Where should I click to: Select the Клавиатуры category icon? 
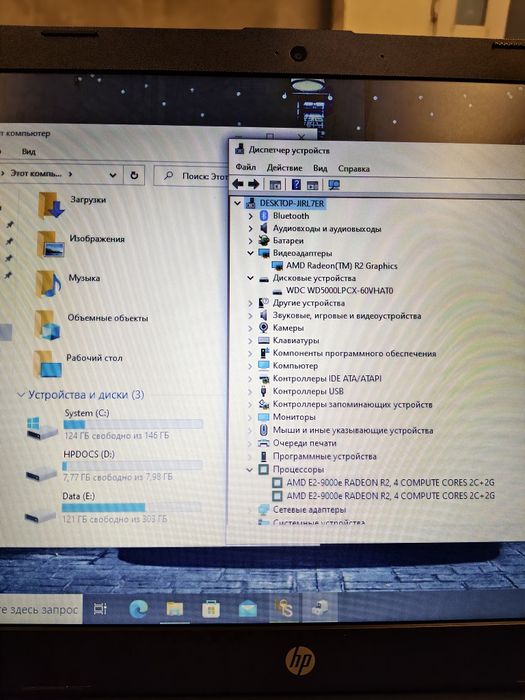(264, 340)
